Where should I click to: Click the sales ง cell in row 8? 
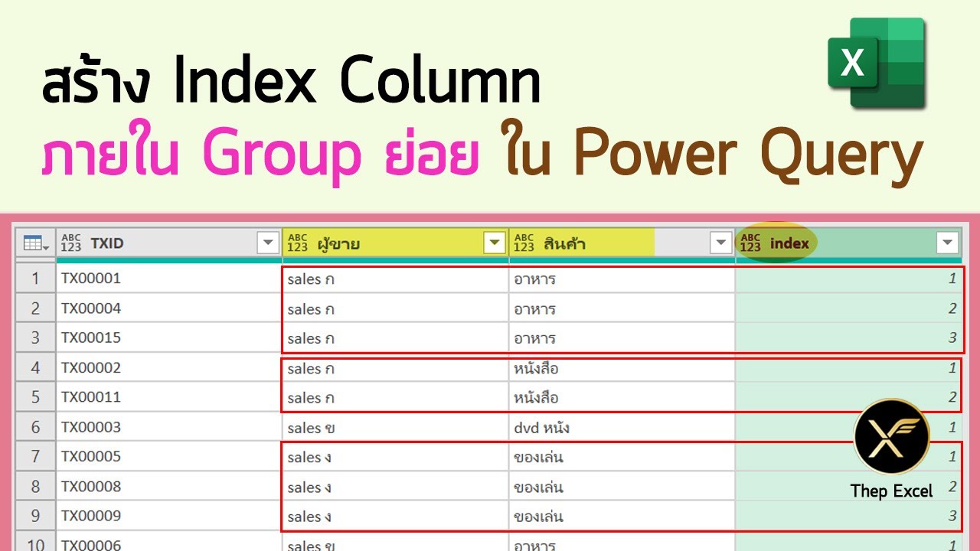pos(395,486)
